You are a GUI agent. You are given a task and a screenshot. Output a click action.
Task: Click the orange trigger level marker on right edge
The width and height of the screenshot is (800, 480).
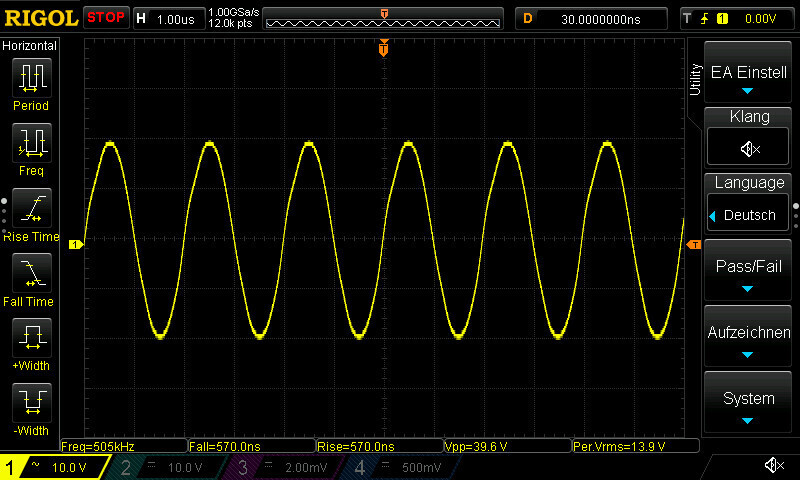pos(694,245)
